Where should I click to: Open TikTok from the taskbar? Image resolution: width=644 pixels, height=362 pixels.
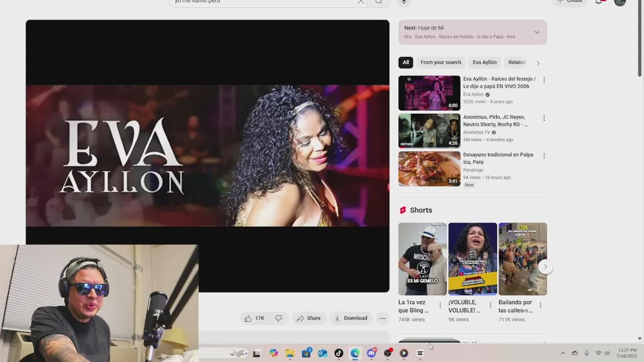[339, 353]
